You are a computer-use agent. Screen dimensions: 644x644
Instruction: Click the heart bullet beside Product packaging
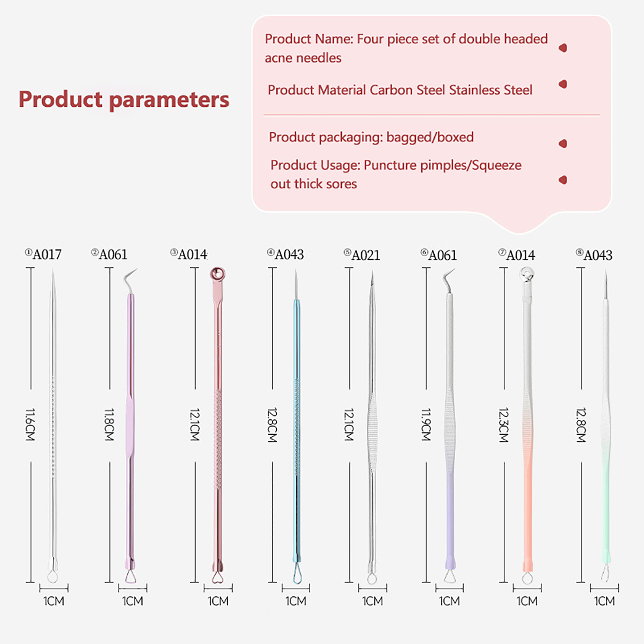(563, 144)
